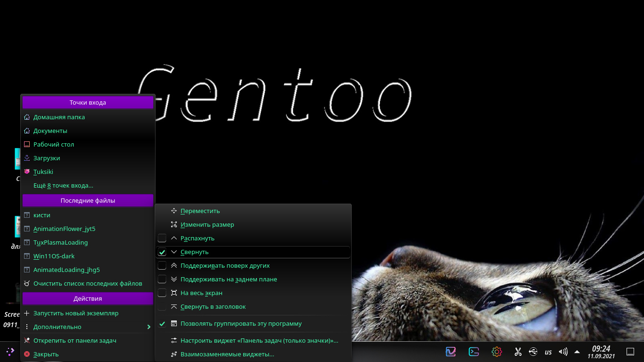Choose Изменить размер in the submenu
Screen dimensions: 644x362
(253, 224)
